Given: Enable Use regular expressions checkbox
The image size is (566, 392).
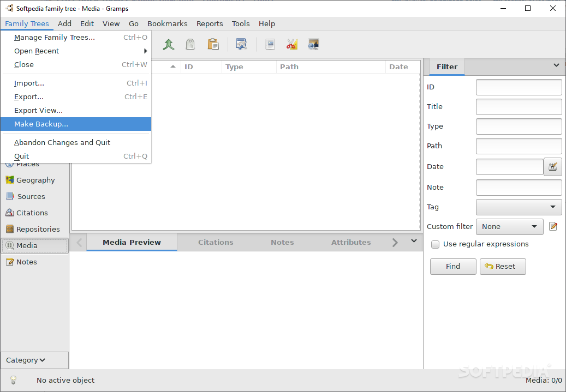Looking at the screenshot, I should 436,244.
